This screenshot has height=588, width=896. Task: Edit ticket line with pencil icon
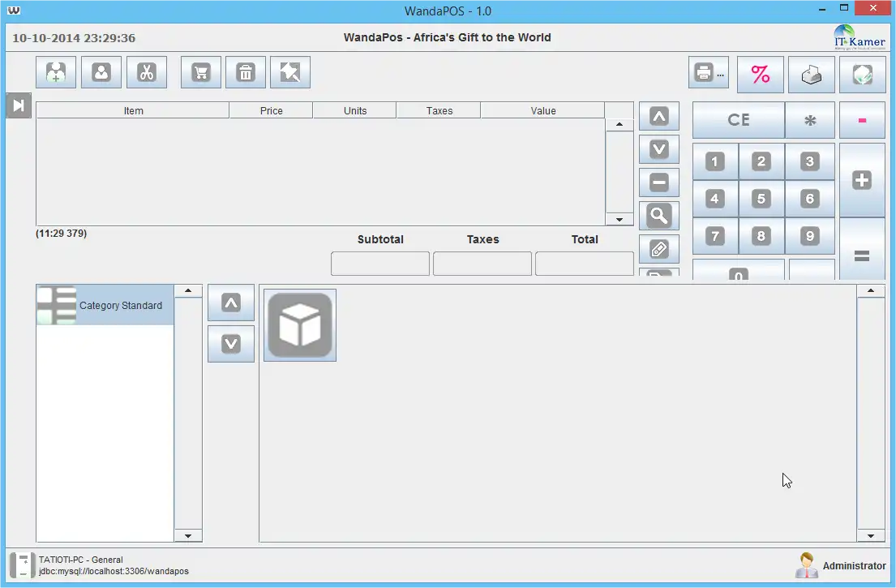(x=659, y=249)
